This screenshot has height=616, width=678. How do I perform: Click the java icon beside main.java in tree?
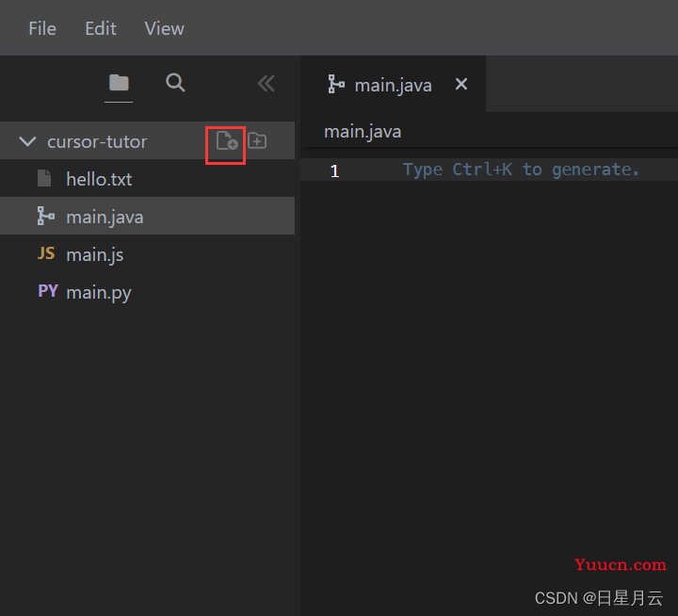46,216
